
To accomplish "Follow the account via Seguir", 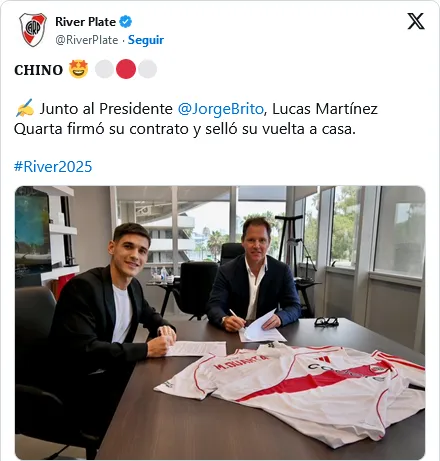I will pyautogui.click(x=146, y=40).
